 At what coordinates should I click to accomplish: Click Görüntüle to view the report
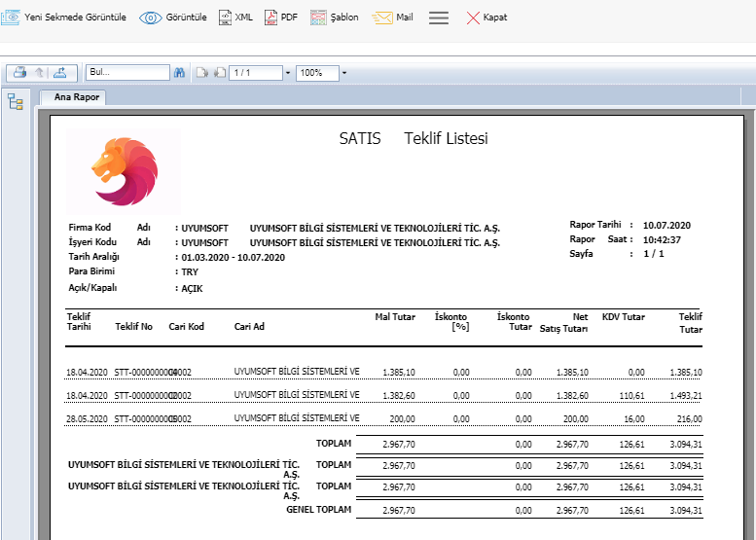click(173, 18)
